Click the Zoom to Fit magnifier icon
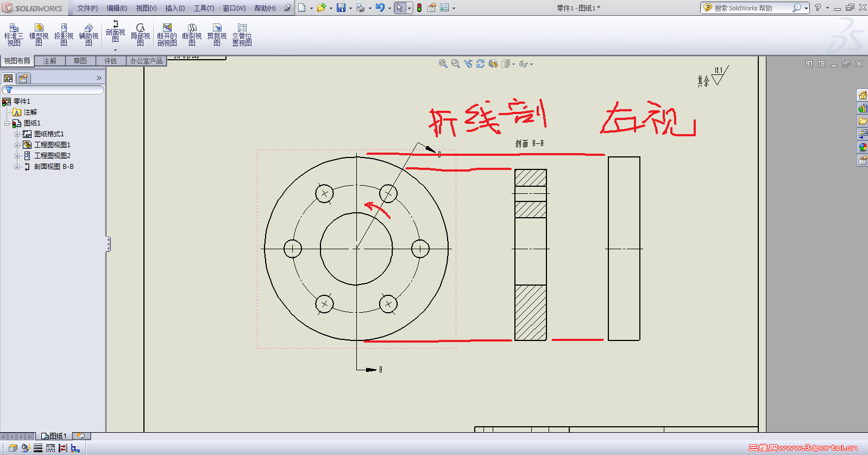Screen dimensions: 868x455 pyautogui.click(x=443, y=64)
